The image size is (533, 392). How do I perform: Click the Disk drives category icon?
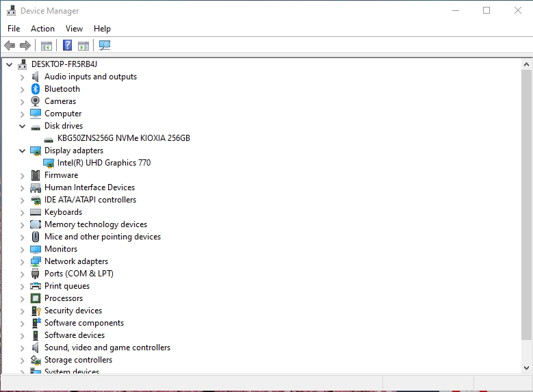coord(36,127)
